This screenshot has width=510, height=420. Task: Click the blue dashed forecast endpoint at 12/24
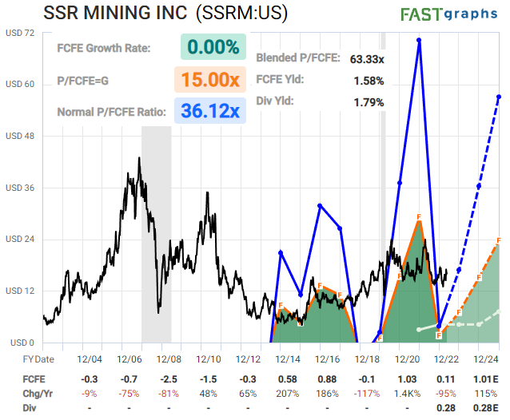click(x=498, y=97)
